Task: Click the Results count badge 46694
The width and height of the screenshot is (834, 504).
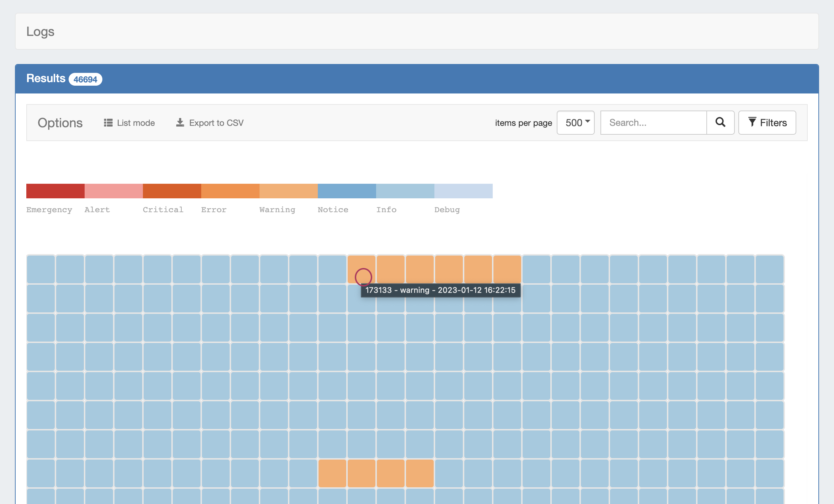Action: pyautogui.click(x=85, y=79)
